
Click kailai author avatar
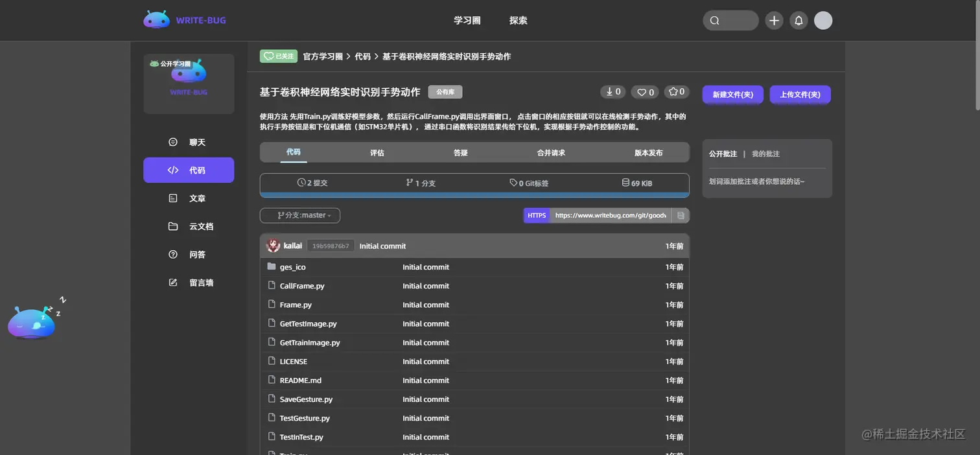click(274, 246)
